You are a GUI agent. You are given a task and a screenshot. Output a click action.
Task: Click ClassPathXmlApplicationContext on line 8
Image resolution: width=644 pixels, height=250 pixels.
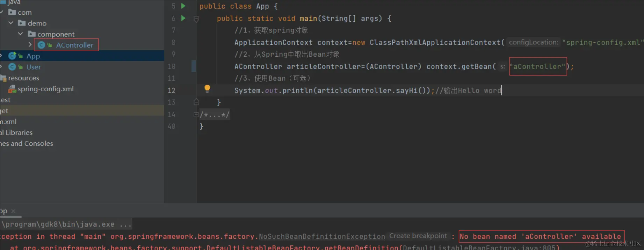435,43
